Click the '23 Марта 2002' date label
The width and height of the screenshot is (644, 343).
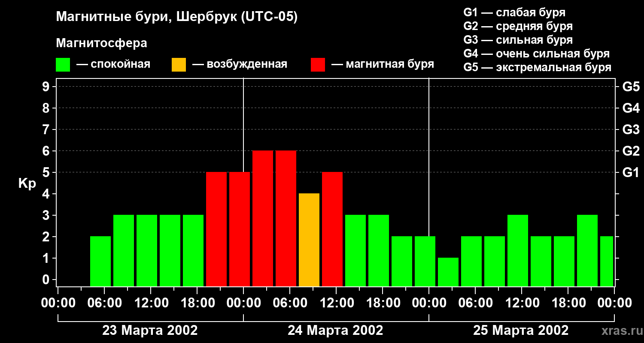150,331
